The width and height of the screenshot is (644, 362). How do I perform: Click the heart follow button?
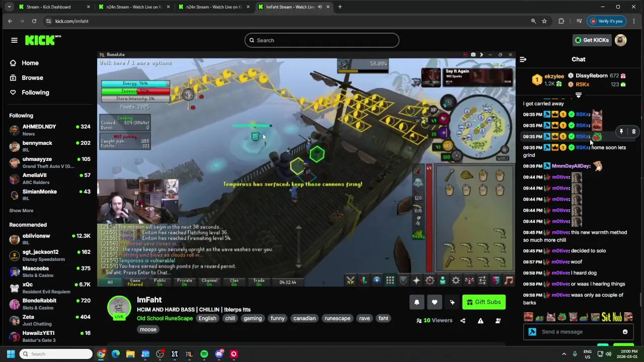(434, 302)
